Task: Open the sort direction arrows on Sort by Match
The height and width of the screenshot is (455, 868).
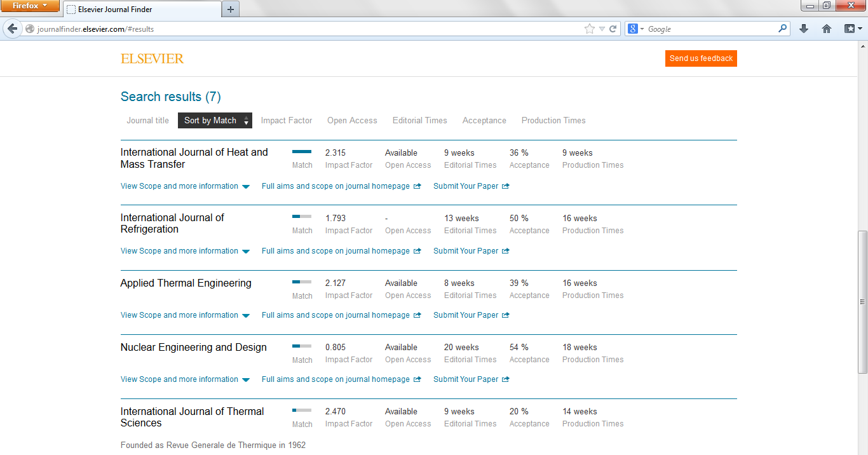Action: click(247, 121)
